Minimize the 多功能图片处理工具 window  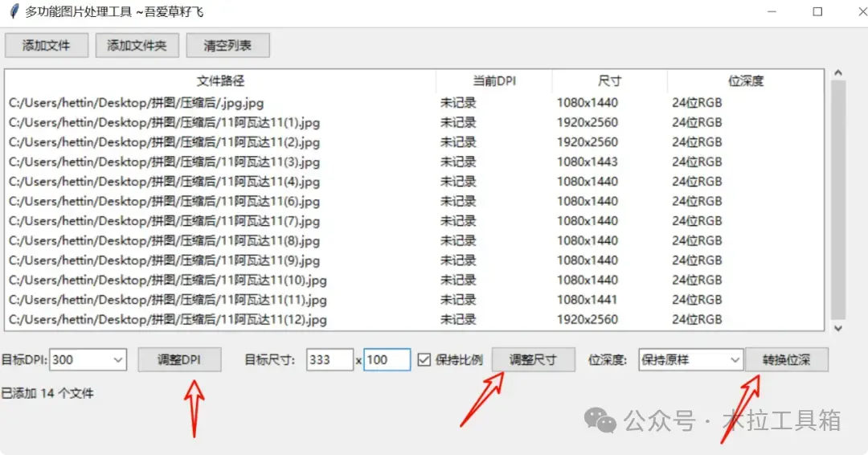[772, 11]
